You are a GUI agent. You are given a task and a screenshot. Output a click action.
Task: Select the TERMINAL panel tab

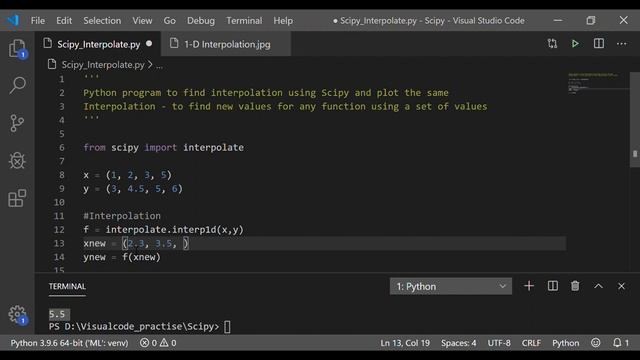(x=67, y=286)
